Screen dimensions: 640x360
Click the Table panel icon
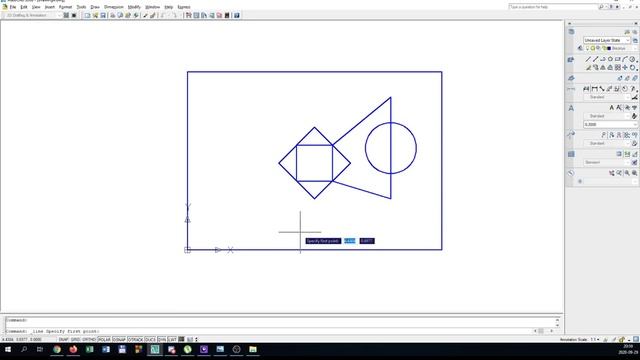(571, 154)
